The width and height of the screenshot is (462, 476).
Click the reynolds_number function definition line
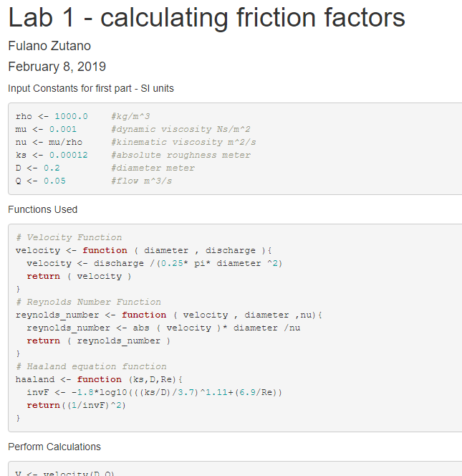click(169, 315)
